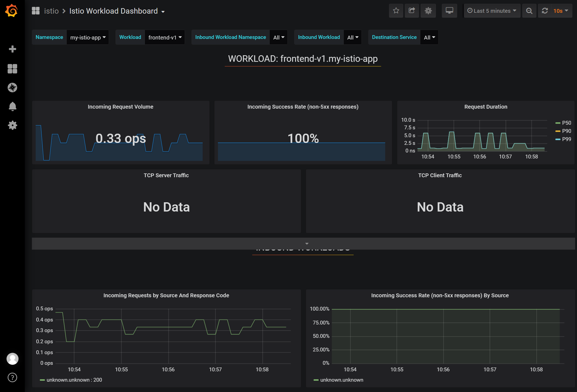Click the Workload variable label
This screenshot has height=392, width=577.
point(130,37)
